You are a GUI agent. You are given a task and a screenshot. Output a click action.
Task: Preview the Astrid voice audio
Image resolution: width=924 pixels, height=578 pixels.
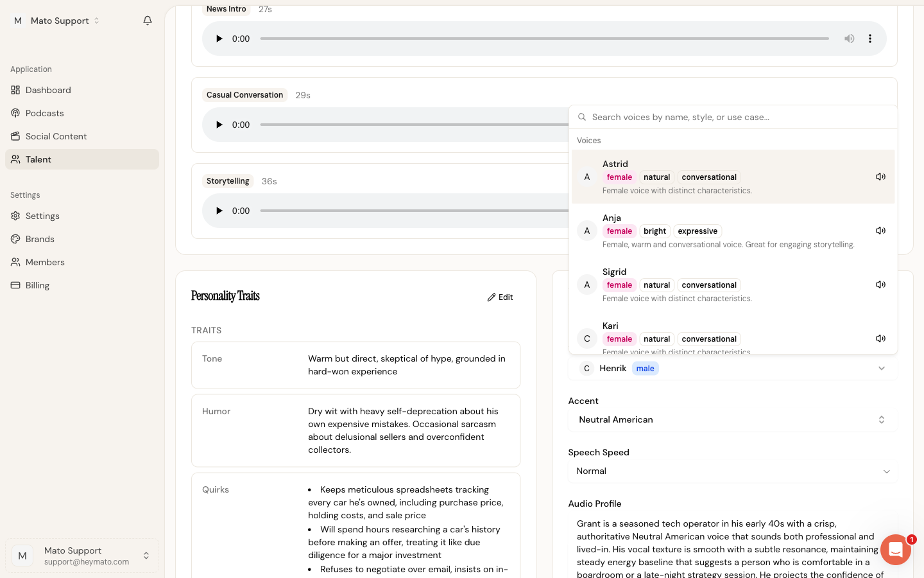(x=880, y=177)
